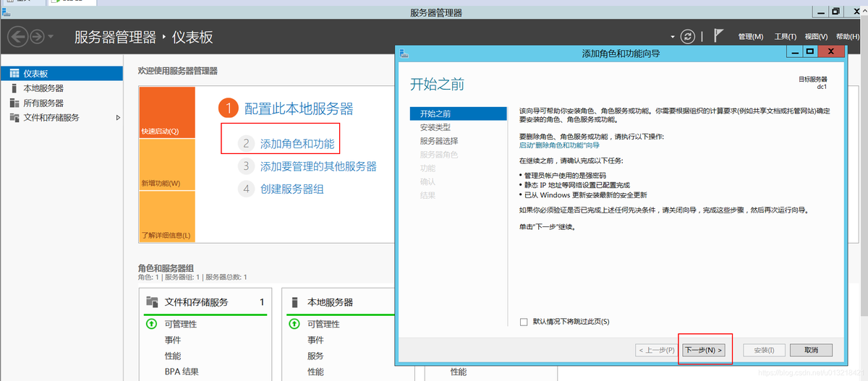Click the servers icon beside 所有服务器
This screenshot has height=381, width=868.
[14, 103]
